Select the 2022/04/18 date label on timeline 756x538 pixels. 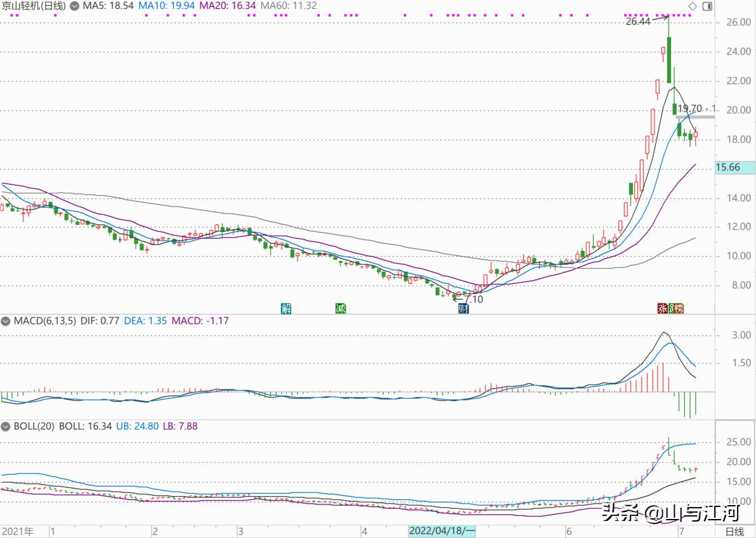pos(442,531)
